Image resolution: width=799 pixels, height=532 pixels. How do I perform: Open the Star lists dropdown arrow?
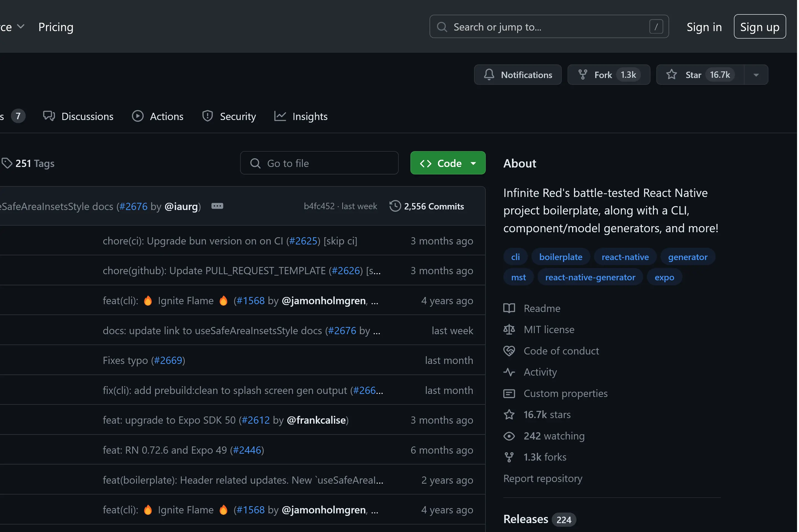(756, 75)
